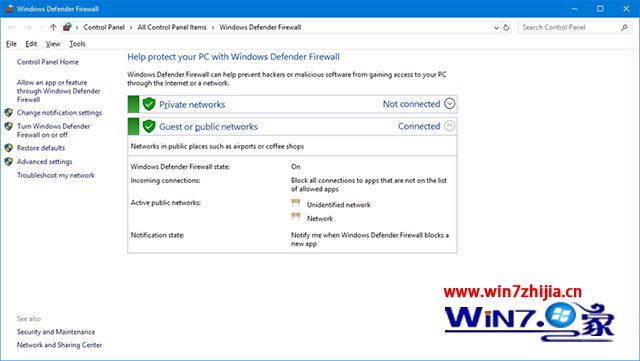Minimize the Windows Defender Firewall window
Viewport: 640px width, 361px height.
click(x=575, y=9)
